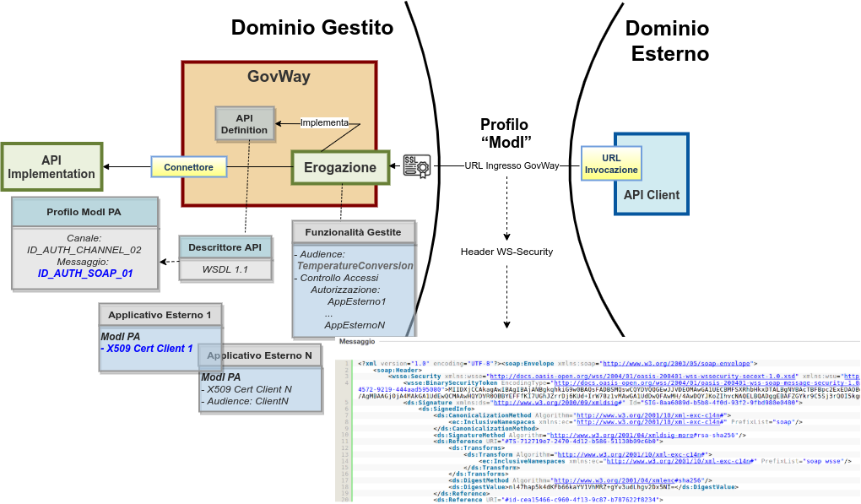
Task: Select the Applicativo Esterno 1 header
Action: click(x=160, y=315)
